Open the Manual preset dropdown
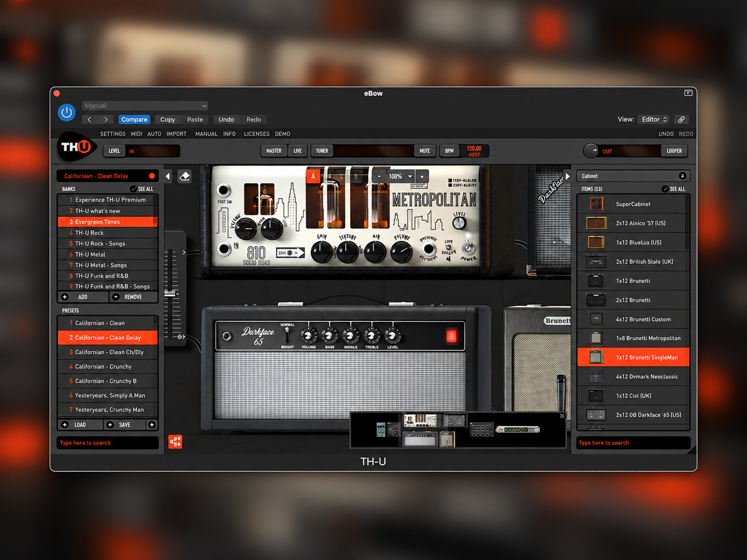 145,106
